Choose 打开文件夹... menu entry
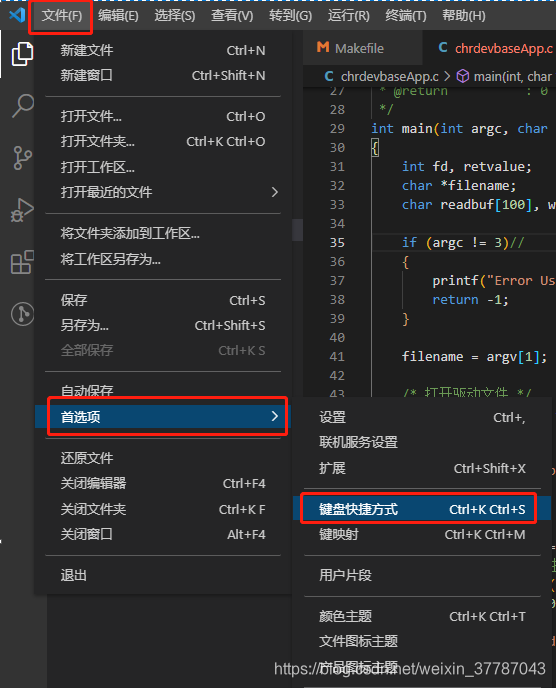 [x=163, y=141]
